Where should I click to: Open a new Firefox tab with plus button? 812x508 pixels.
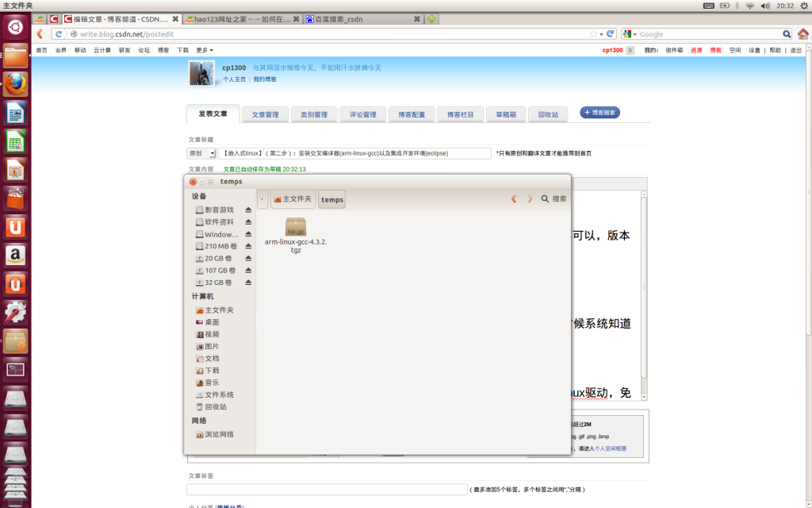[x=431, y=19]
